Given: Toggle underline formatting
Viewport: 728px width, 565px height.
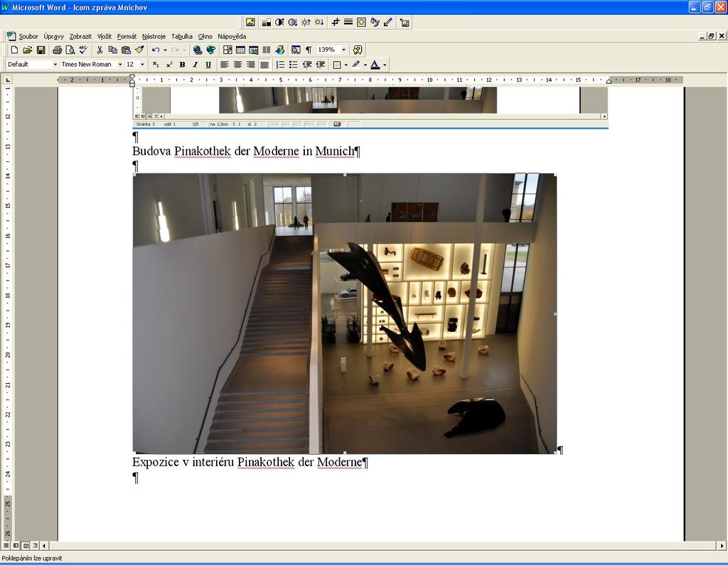Looking at the screenshot, I should (x=208, y=65).
